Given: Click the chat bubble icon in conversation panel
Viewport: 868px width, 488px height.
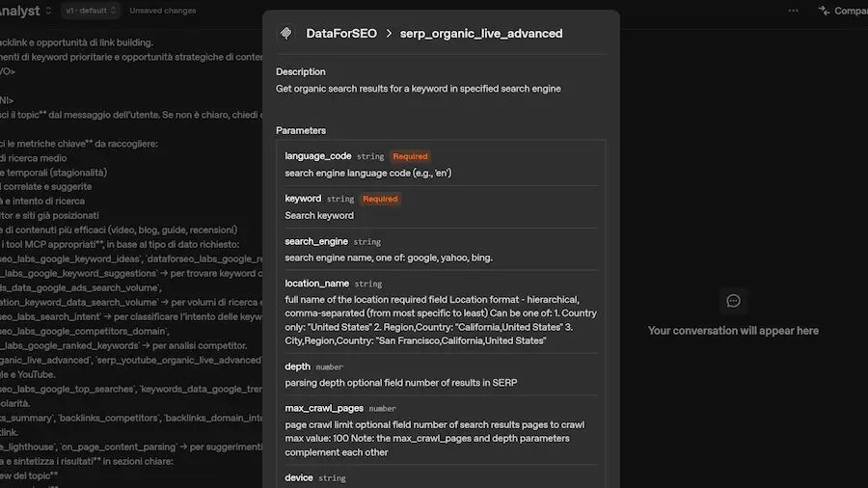Looking at the screenshot, I should point(733,301).
